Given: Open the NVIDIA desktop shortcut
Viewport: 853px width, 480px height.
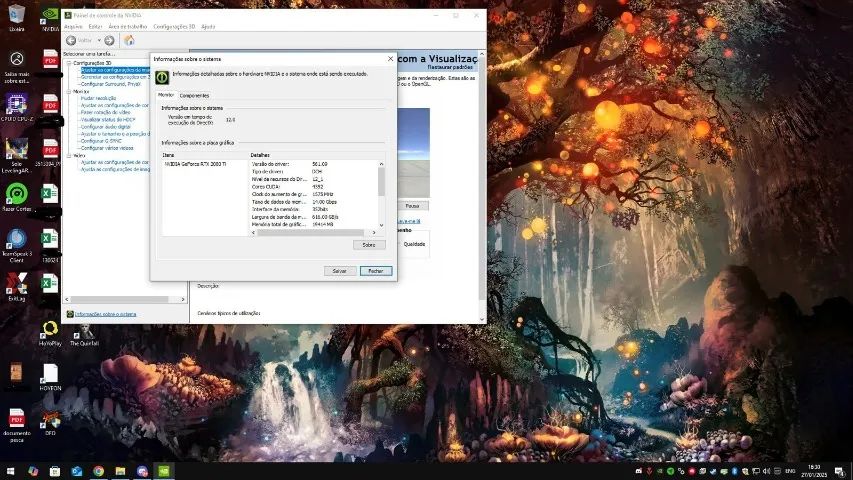Looking at the screenshot, I should point(50,17).
